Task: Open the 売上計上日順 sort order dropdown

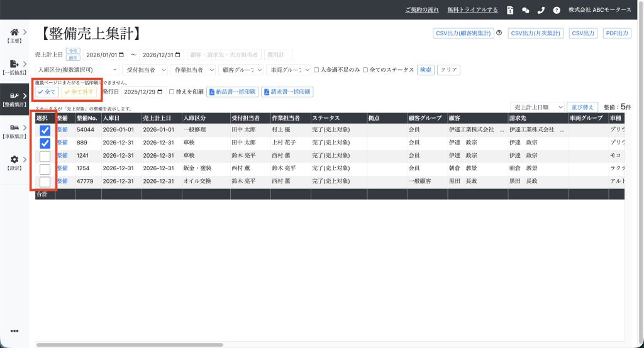Action: click(x=536, y=107)
